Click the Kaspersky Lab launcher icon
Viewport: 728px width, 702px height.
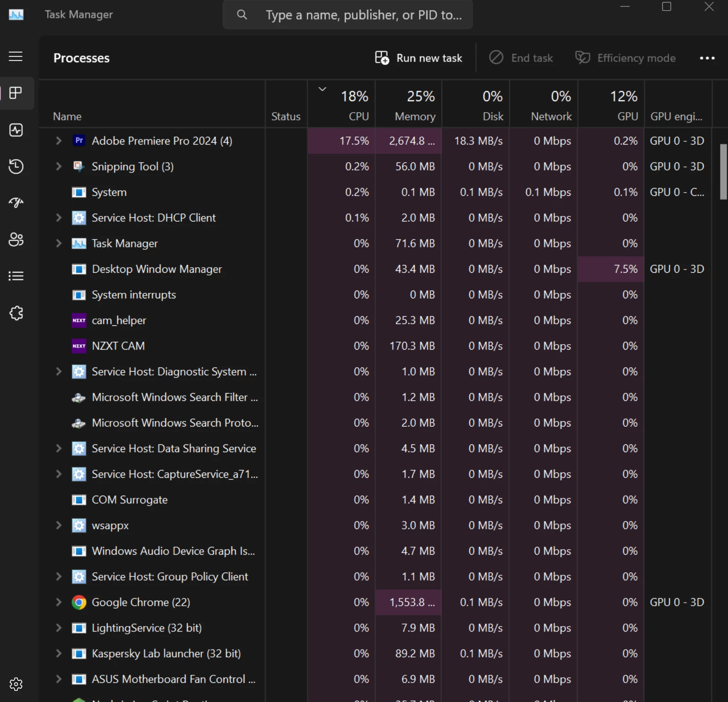[79, 653]
